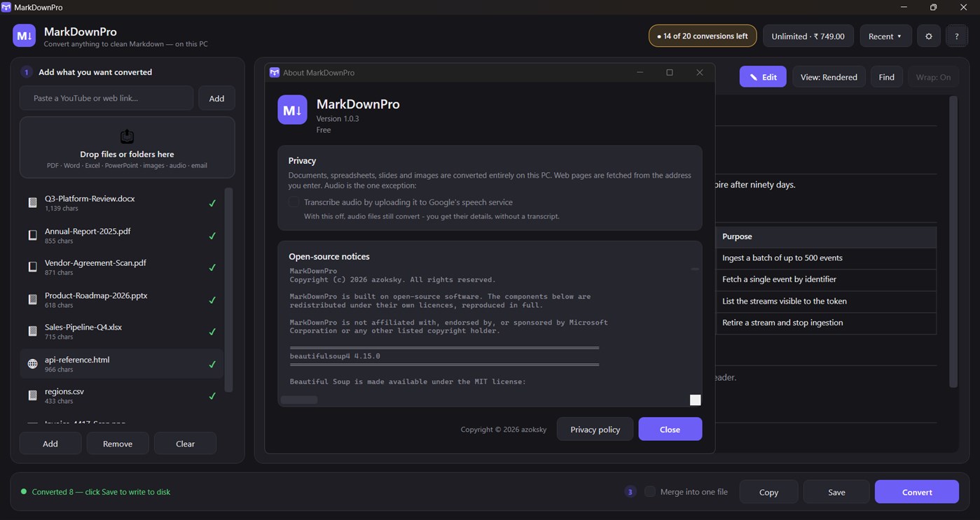Click the 14 of 20 conversions left badge
The image size is (980, 520).
click(703, 36)
